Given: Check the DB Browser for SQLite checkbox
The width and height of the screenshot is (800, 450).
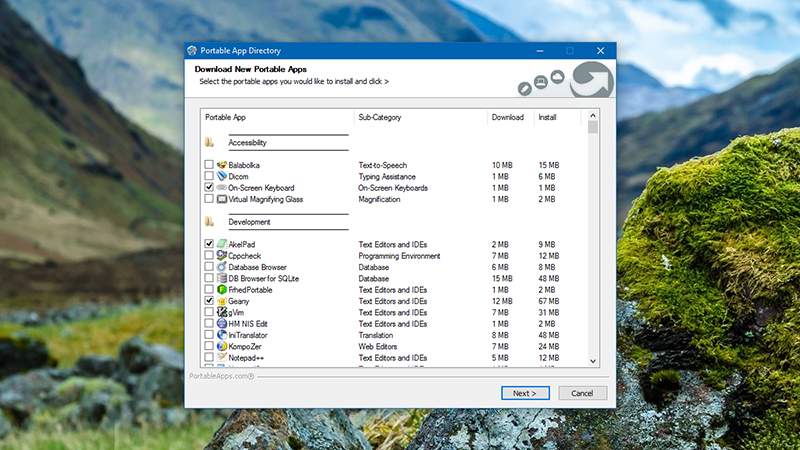Looking at the screenshot, I should pos(209,278).
